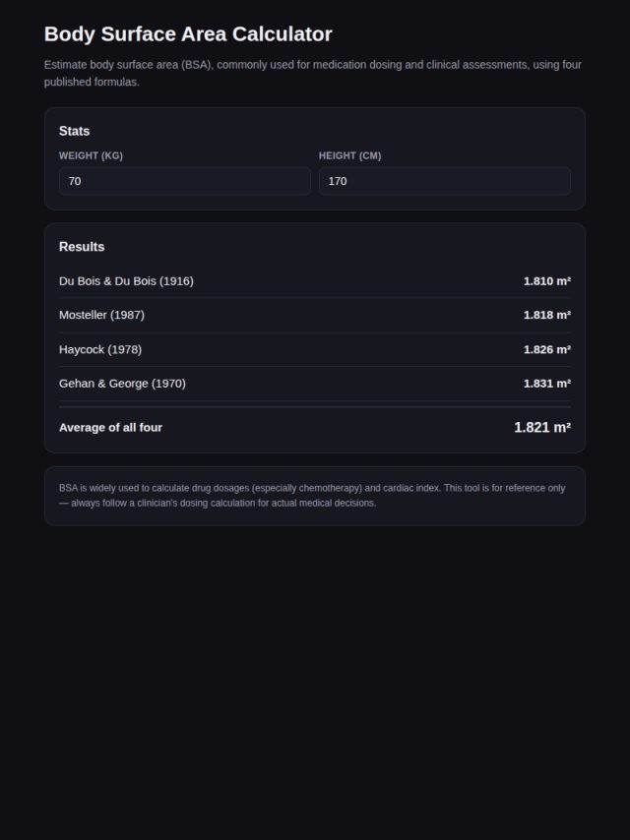Select the Gehan & George (1970) label
Viewport: 630px width, 840px height.
(x=122, y=384)
